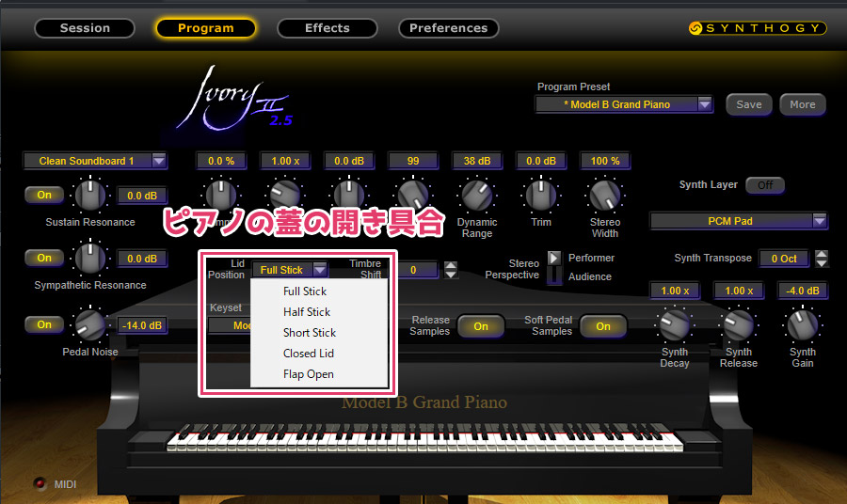Select Flap Open lid option
Image resolution: width=847 pixels, height=504 pixels.
tap(308, 374)
